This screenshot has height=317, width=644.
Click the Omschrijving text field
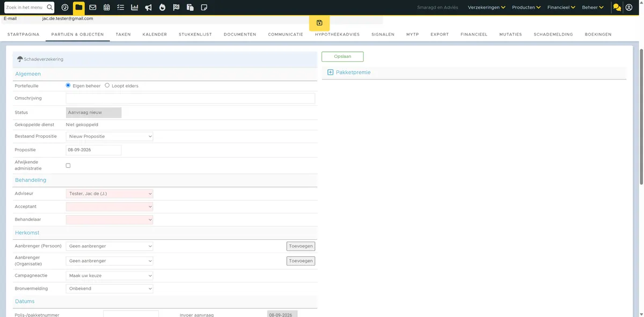tap(191, 98)
